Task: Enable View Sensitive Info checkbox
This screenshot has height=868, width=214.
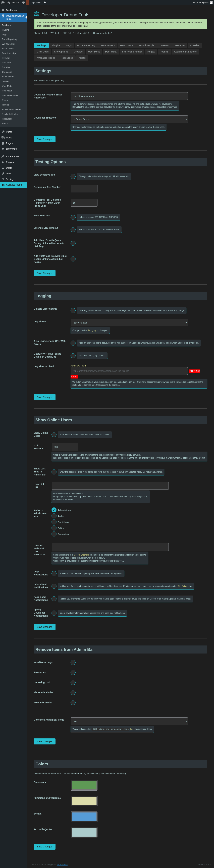Action: point(73,177)
